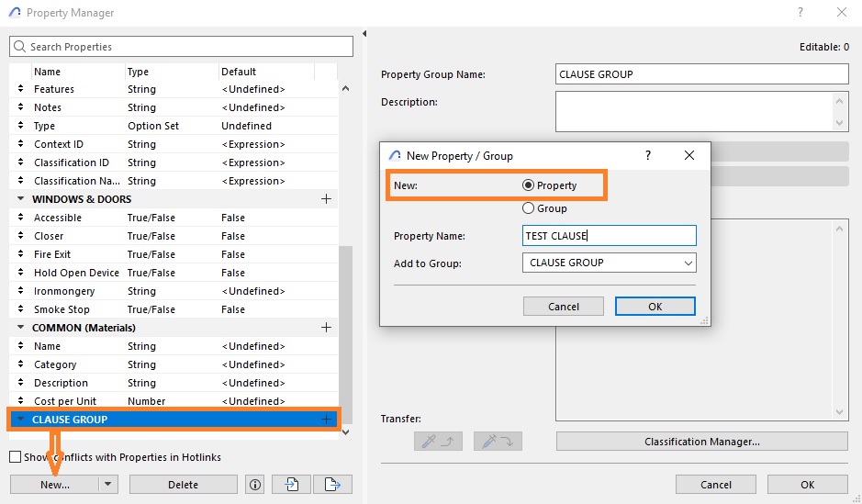Select the Group radio button
Image resolution: width=862 pixels, height=504 pixels.
pos(528,208)
